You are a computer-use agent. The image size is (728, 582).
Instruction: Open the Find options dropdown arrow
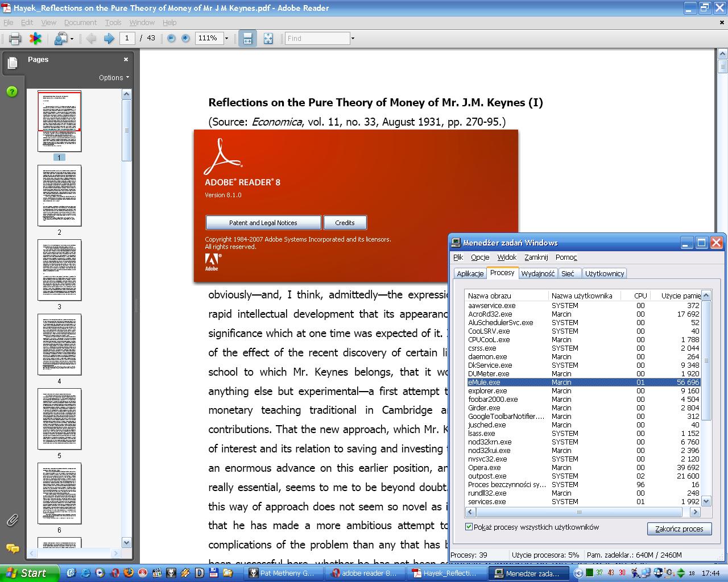click(x=353, y=39)
